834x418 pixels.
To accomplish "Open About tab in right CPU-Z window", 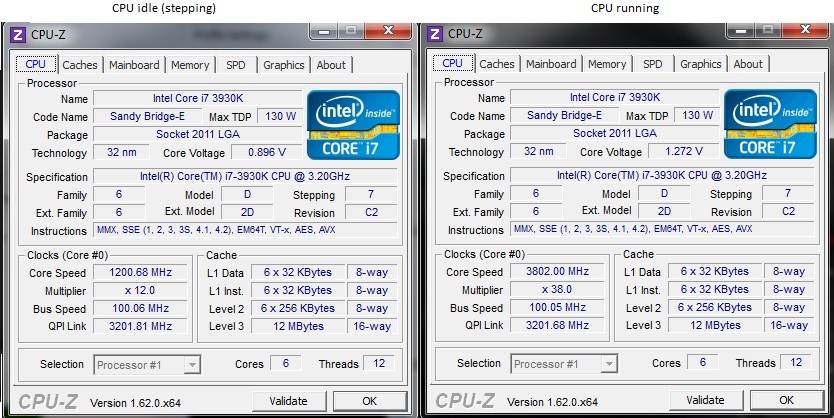I will pos(748,64).
